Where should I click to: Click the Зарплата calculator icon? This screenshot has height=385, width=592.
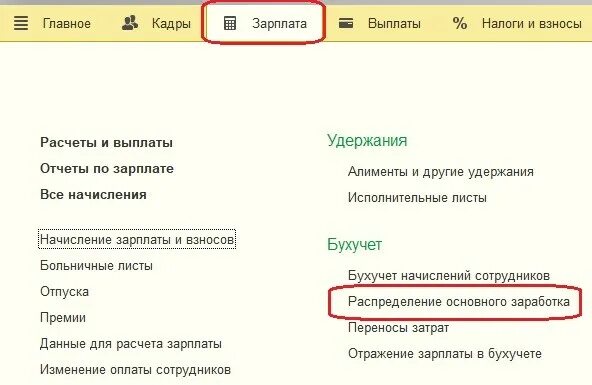point(230,23)
